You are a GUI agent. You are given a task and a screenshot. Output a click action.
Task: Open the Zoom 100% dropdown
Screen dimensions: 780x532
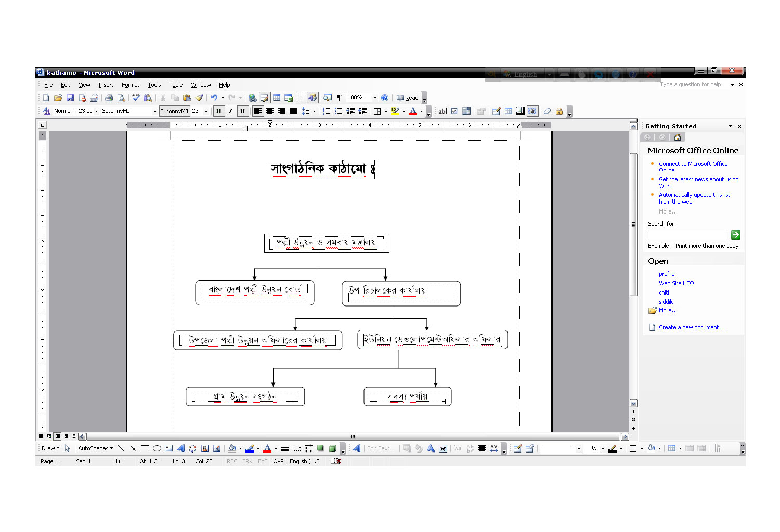(x=375, y=98)
